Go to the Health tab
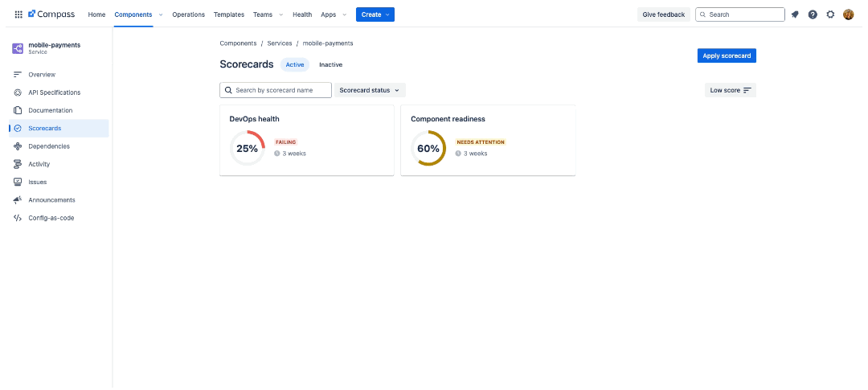Viewport: 868px width, 390px height. (302, 14)
